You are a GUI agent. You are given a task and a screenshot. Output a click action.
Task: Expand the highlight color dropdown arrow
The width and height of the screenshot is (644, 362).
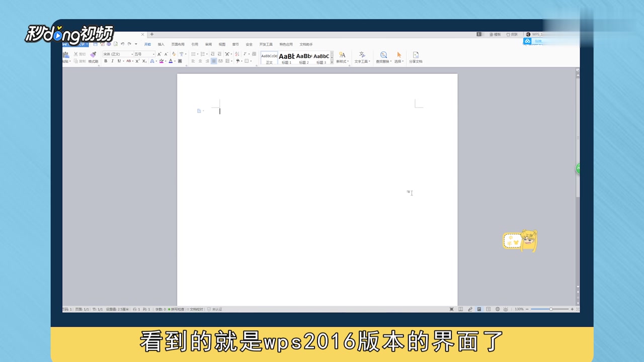pos(166,61)
